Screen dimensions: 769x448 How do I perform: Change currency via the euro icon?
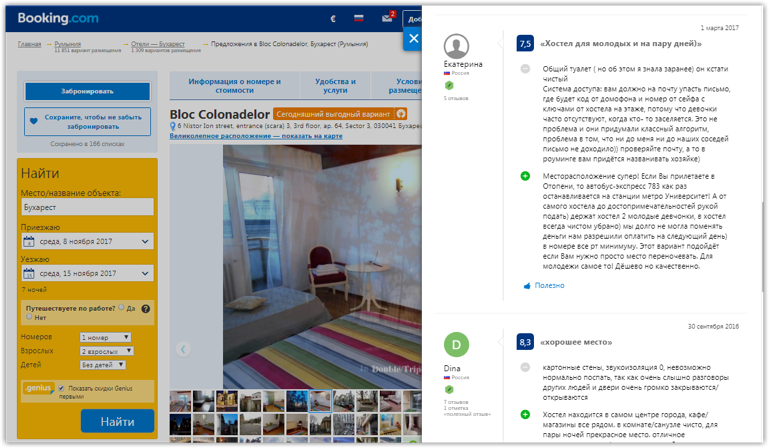(333, 19)
